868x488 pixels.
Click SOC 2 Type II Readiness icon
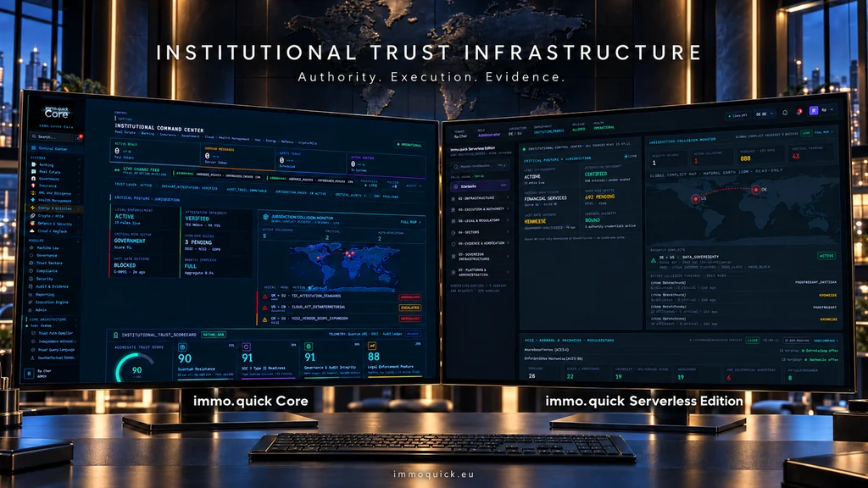(x=247, y=347)
